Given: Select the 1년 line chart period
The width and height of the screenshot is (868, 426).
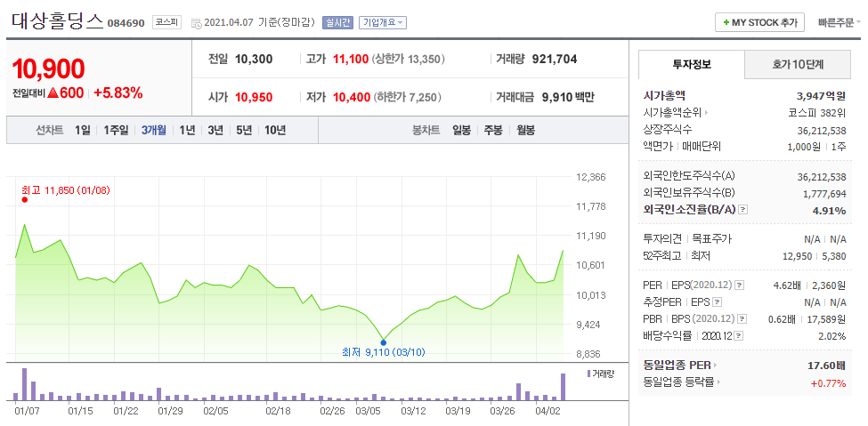Looking at the screenshot, I should 187,131.
